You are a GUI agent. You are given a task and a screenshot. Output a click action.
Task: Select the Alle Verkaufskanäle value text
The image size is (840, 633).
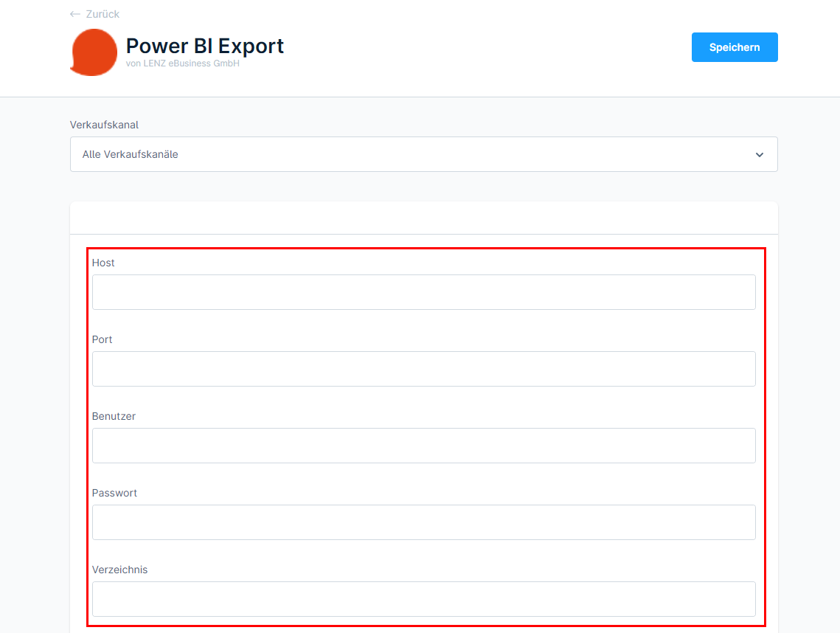(x=130, y=154)
